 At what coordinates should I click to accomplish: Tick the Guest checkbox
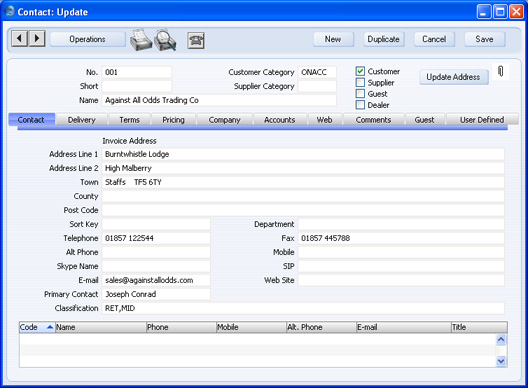tap(360, 94)
